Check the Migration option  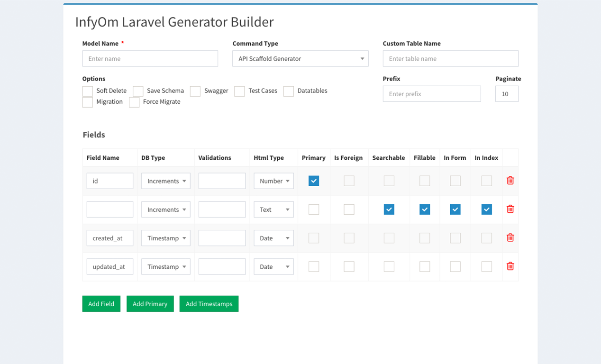point(87,102)
